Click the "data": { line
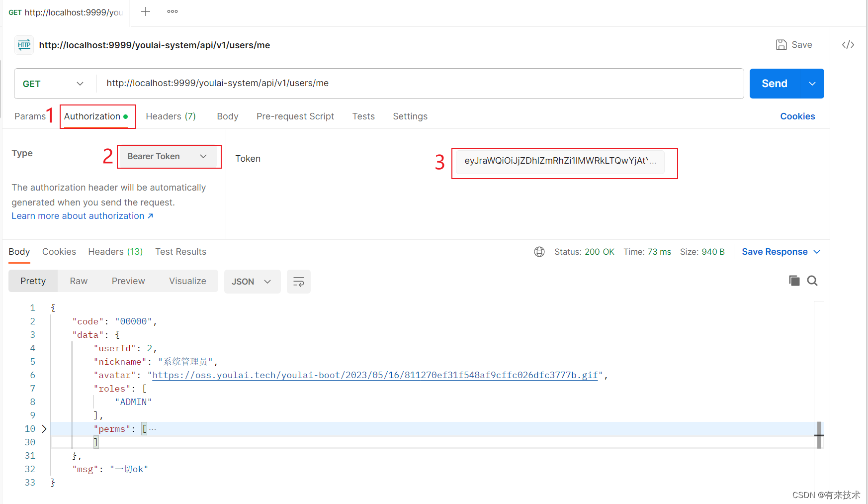Screen dimensions: 868x504 point(96,335)
